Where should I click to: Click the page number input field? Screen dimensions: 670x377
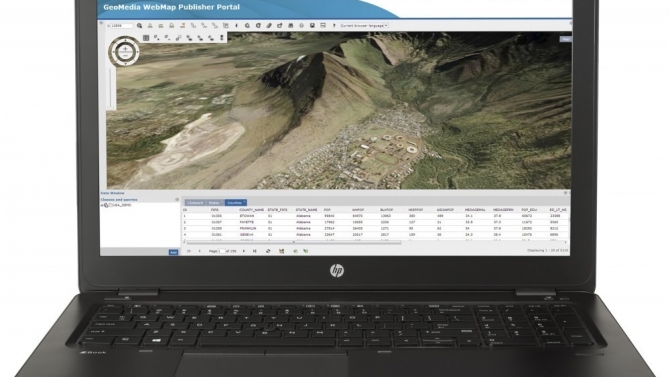click(x=221, y=251)
